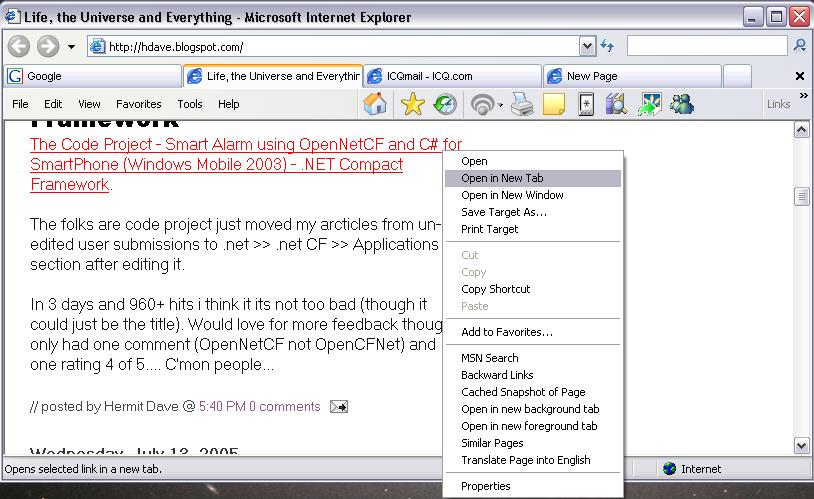This screenshot has height=499, width=814.
Task: Expand the address bar dropdown arrow
Action: click(587, 46)
